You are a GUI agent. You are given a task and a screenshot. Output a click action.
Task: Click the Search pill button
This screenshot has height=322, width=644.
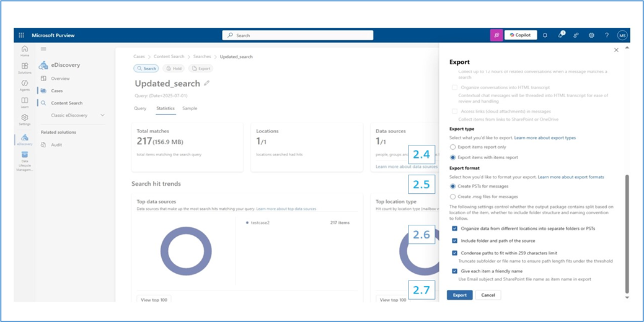click(x=146, y=69)
